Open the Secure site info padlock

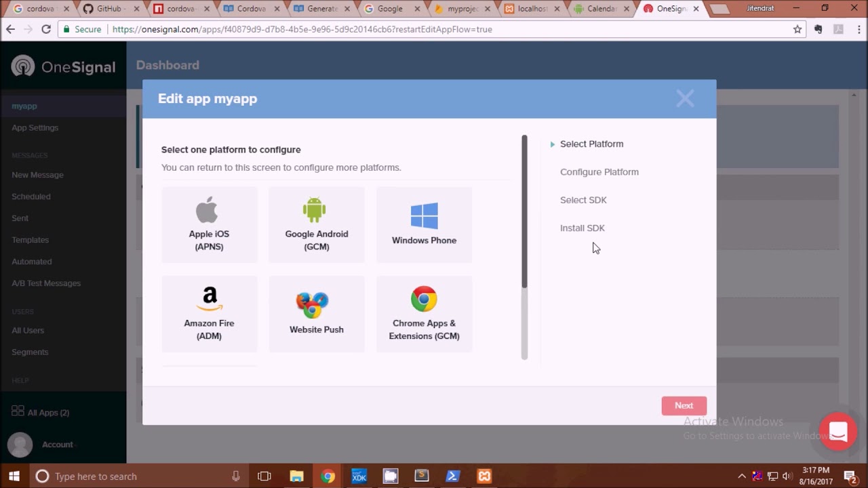point(66,29)
